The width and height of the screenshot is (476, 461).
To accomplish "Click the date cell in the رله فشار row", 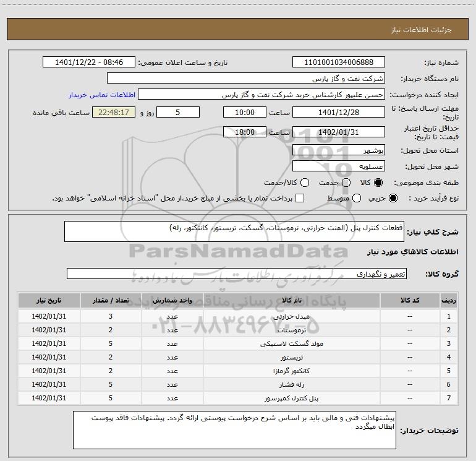I will point(49,384).
